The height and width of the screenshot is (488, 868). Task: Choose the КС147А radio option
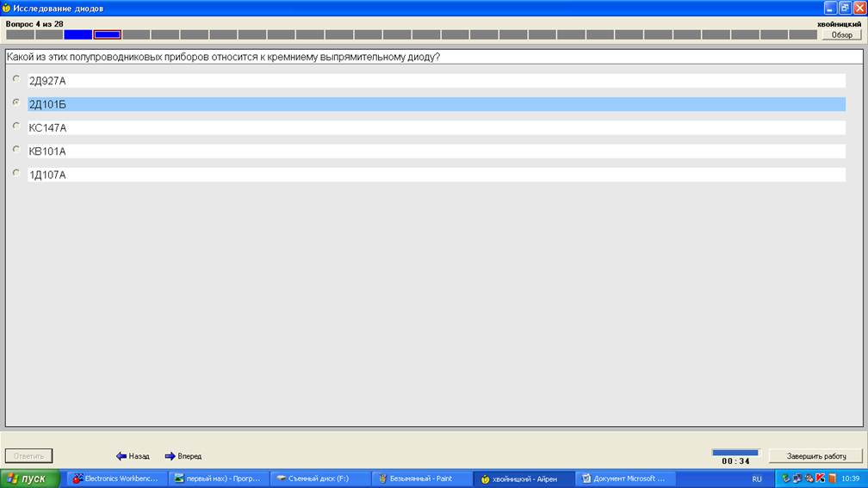(16, 127)
